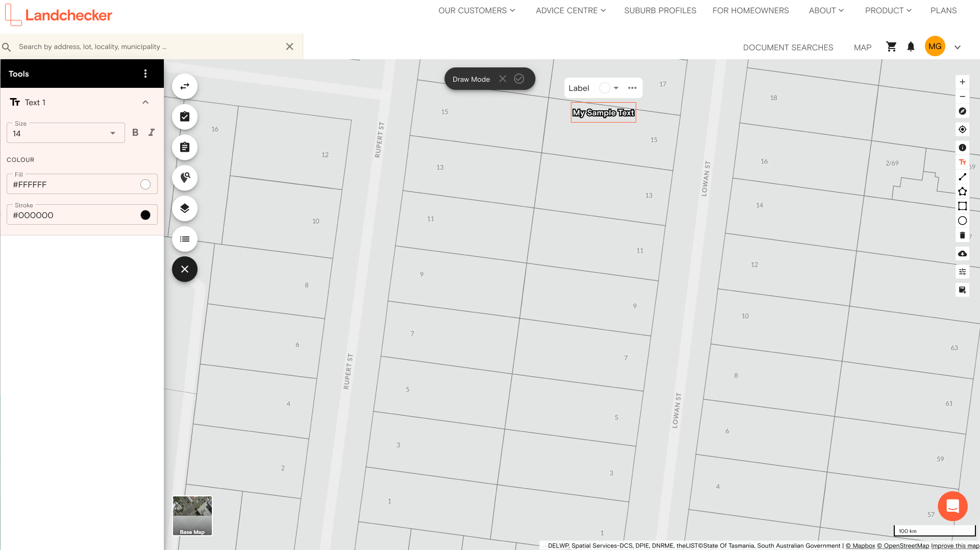Go to Plans page
Viewport: 980px width, 550px height.
[x=943, y=10]
